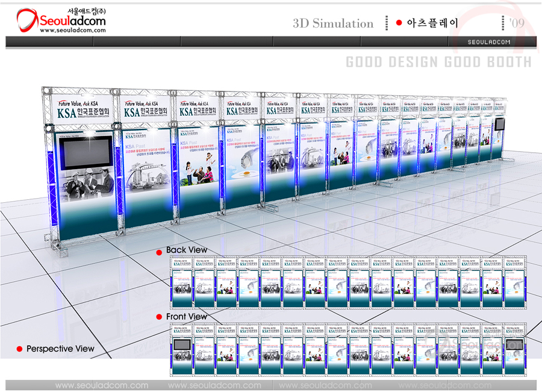Click the large monitor on the leftmost booth panel

pos(84,153)
